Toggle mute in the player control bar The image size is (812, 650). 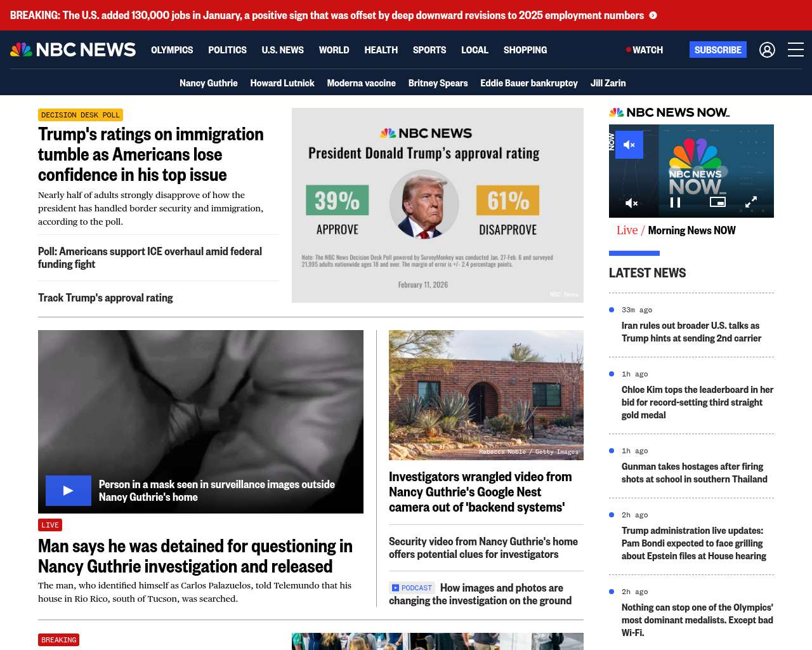pos(632,203)
